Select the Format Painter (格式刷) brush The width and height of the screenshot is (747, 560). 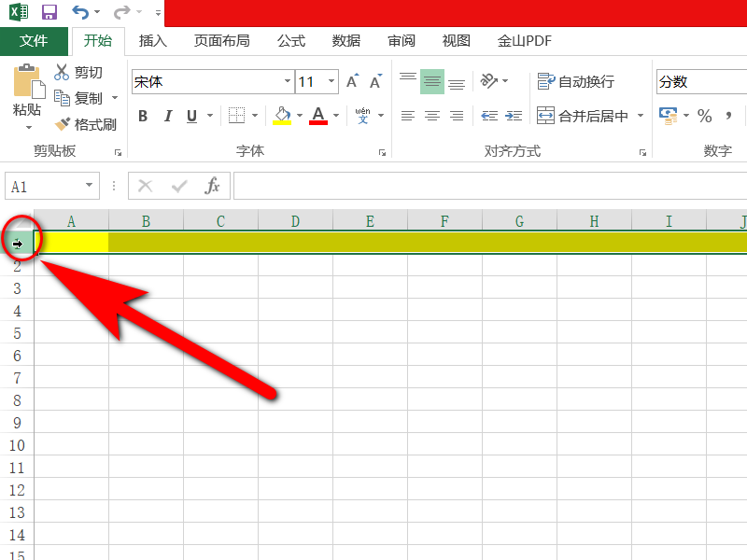tap(62, 124)
